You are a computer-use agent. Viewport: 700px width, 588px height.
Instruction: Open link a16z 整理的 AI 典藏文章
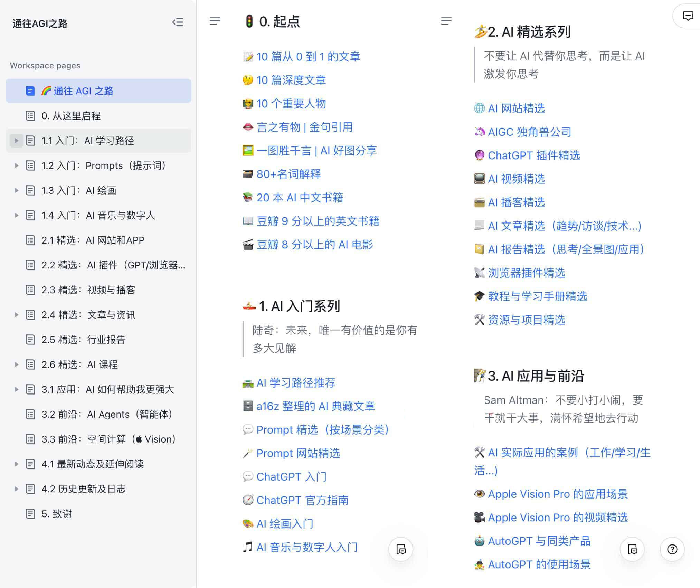(x=315, y=406)
